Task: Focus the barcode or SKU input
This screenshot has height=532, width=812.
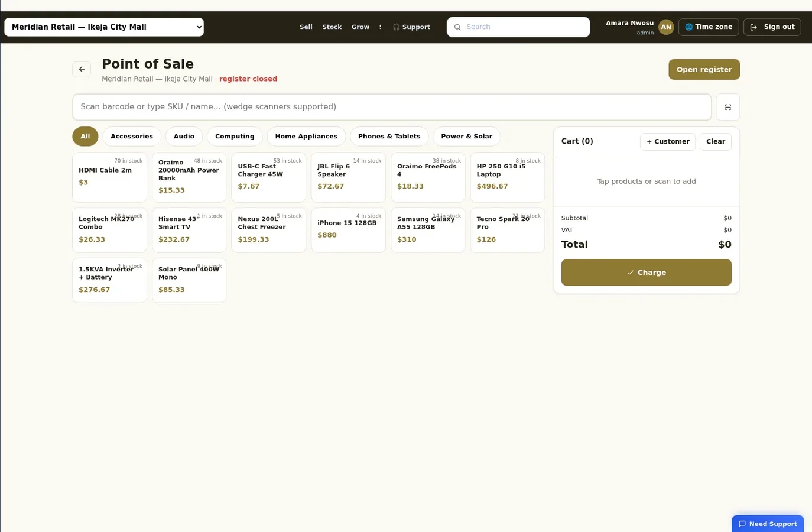Action: tap(392, 107)
